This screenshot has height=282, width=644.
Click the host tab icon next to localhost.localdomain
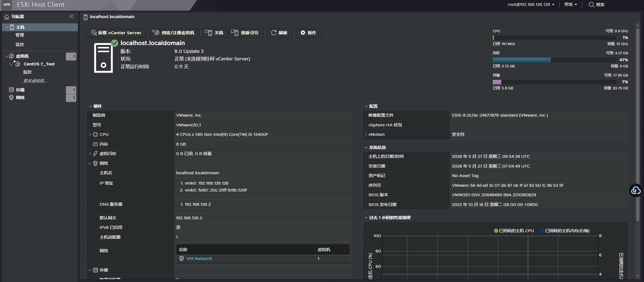(85, 17)
